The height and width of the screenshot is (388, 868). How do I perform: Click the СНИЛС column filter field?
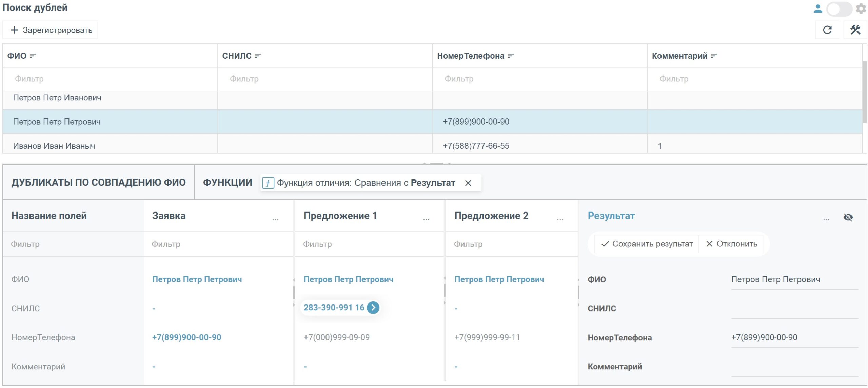coord(325,79)
